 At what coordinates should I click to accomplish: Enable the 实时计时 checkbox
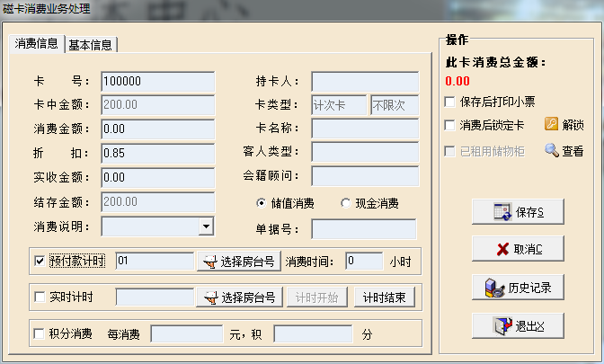point(39,297)
